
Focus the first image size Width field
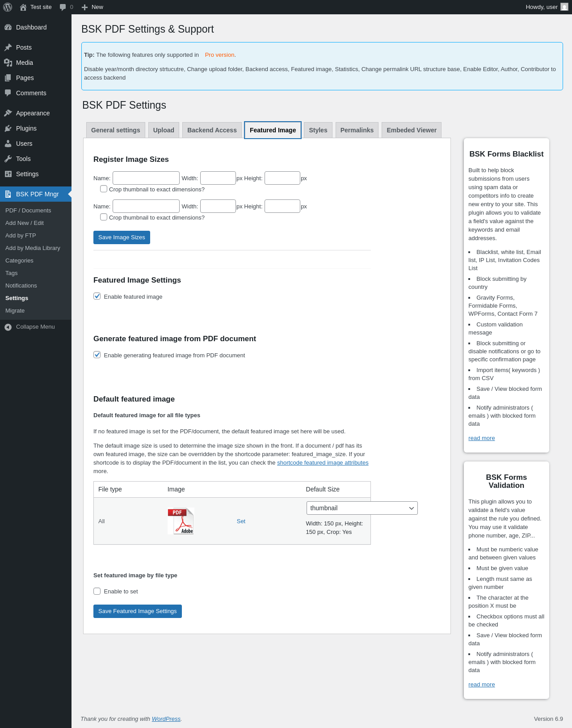tap(218, 178)
